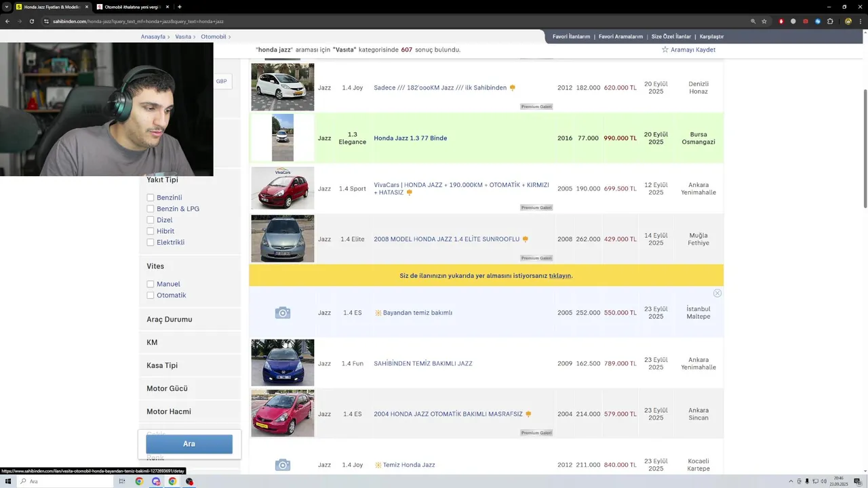
Task: Check the Elektrikli checkbox
Action: 151,243
